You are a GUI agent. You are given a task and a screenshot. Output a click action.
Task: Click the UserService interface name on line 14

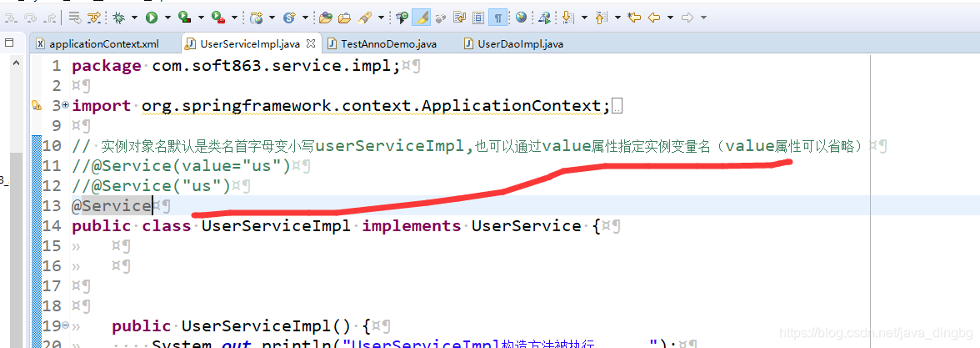tap(527, 226)
